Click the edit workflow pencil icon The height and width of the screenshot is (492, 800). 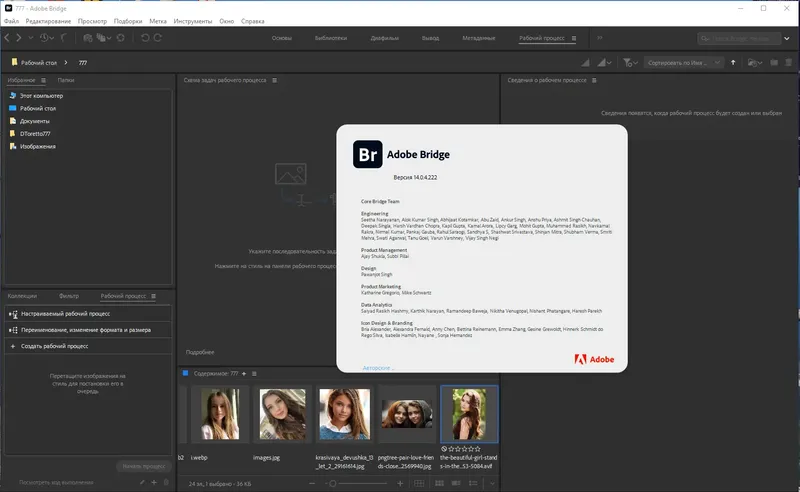click(x=142, y=482)
